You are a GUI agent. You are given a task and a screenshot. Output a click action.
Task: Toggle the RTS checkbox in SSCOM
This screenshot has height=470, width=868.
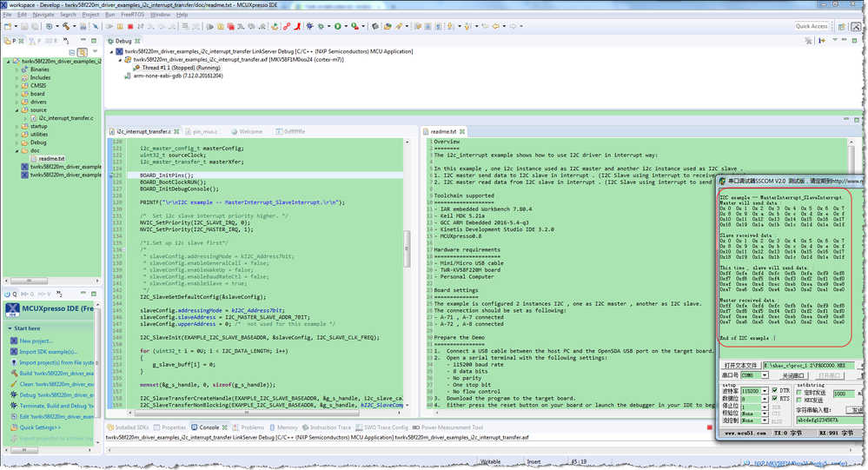[x=774, y=398]
